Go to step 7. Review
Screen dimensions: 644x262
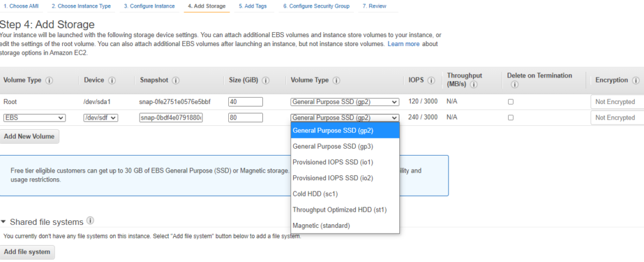[374, 6]
